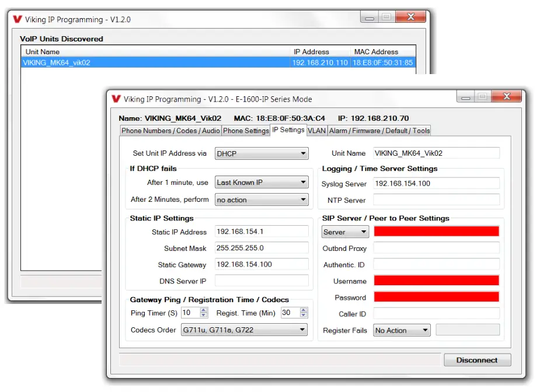Click the 192.168.210.110 cell in the units list
Image resolution: width=540 pixels, height=392 pixels.
pos(320,62)
